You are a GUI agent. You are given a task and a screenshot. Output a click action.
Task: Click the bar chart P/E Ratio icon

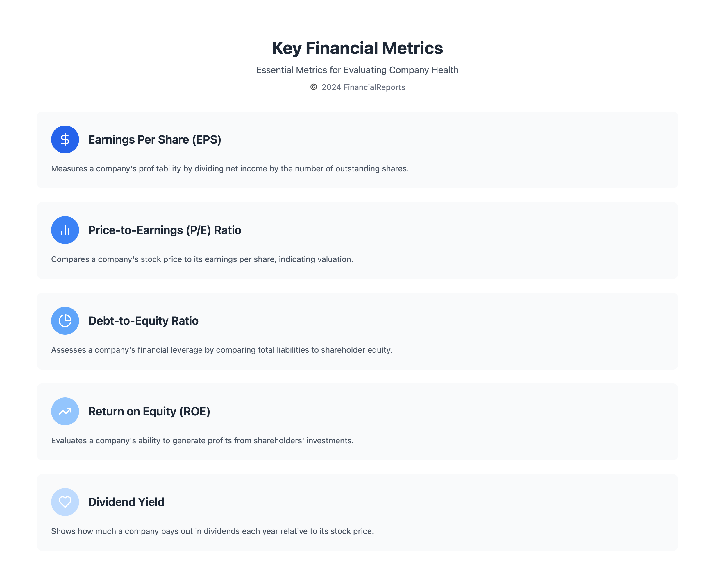(x=65, y=230)
